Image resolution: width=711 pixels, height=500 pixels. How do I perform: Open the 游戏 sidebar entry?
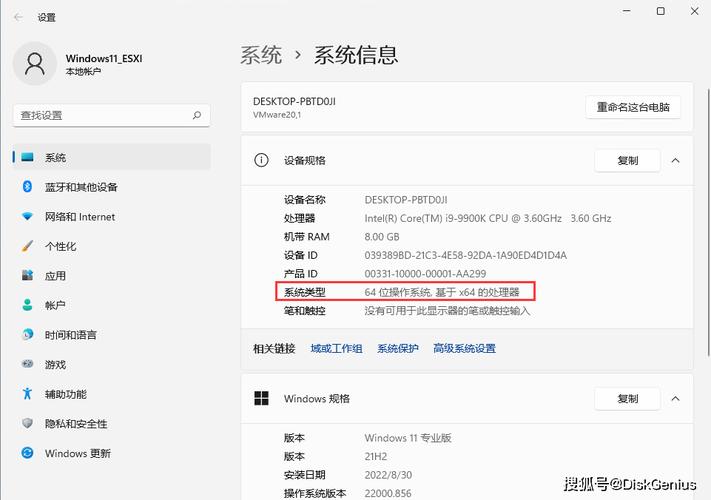click(x=112, y=364)
